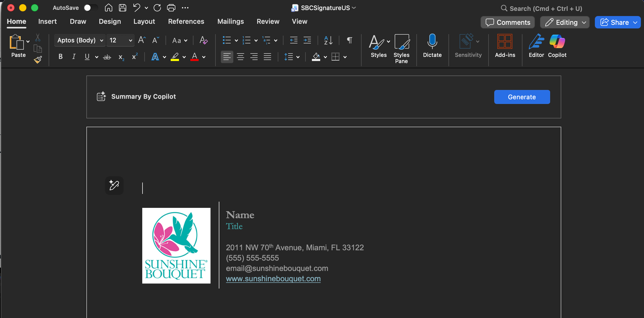Toggle bold formatting

(60, 57)
